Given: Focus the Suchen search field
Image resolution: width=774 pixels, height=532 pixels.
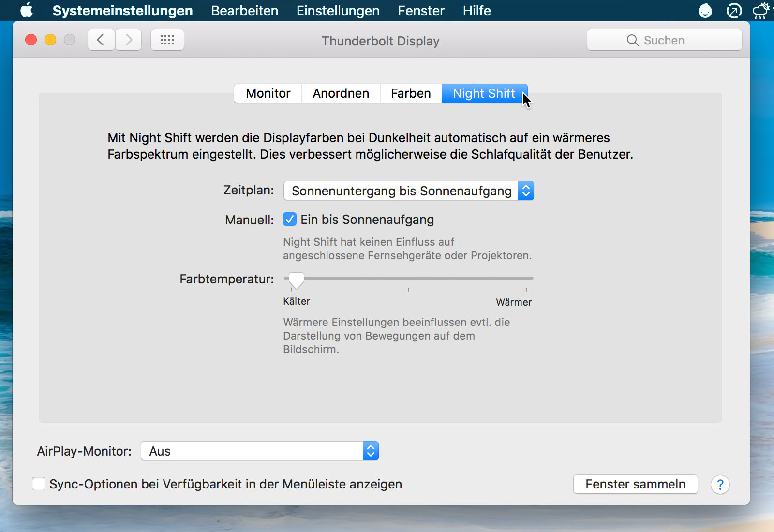Looking at the screenshot, I should tap(664, 40).
